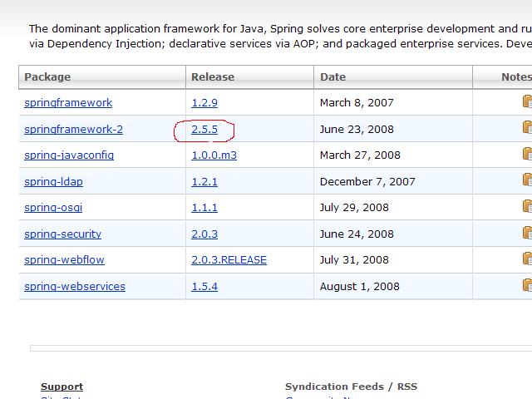
Task: Download release 1.5.4
Action: click(204, 286)
